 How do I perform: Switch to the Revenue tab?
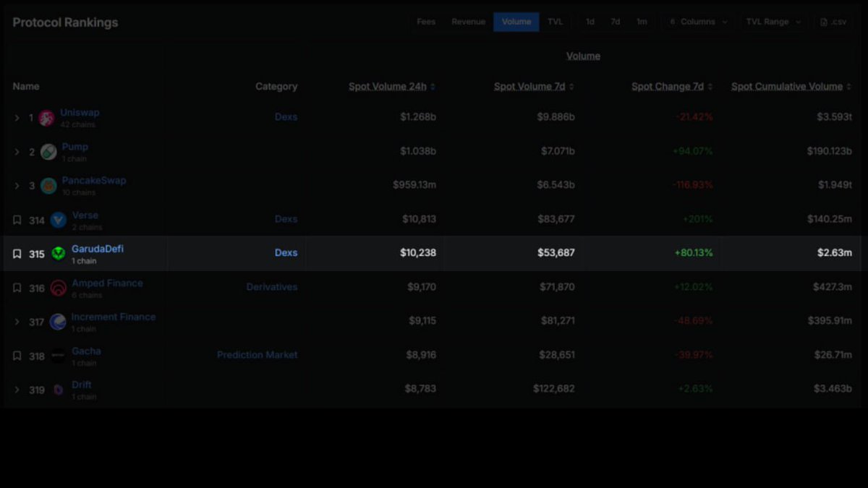coord(469,22)
